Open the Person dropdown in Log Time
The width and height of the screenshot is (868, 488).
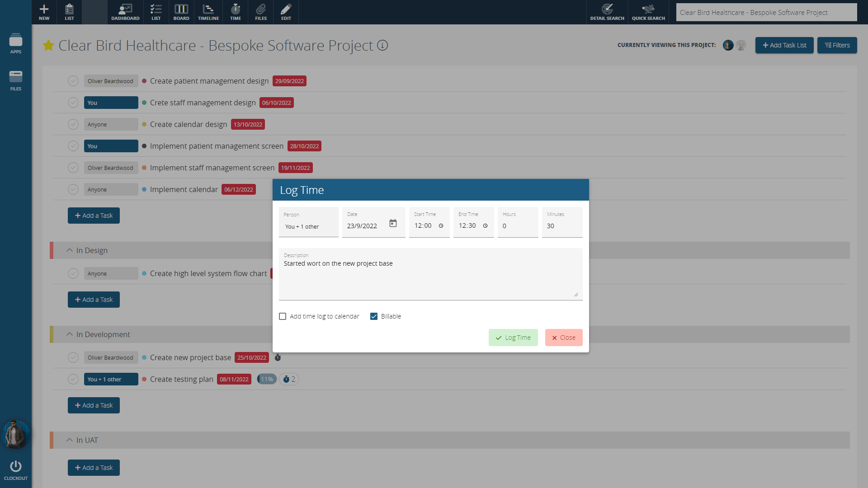[308, 226]
